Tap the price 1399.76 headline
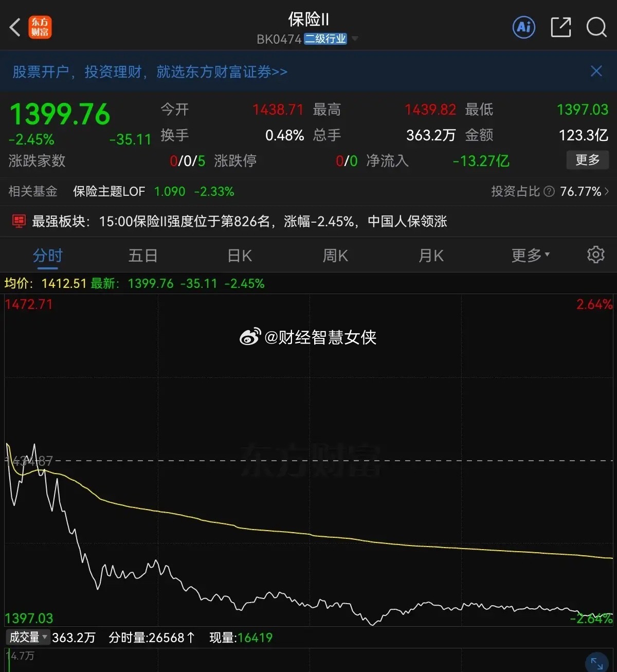Viewport: 617px width, 672px height. pyautogui.click(x=60, y=114)
